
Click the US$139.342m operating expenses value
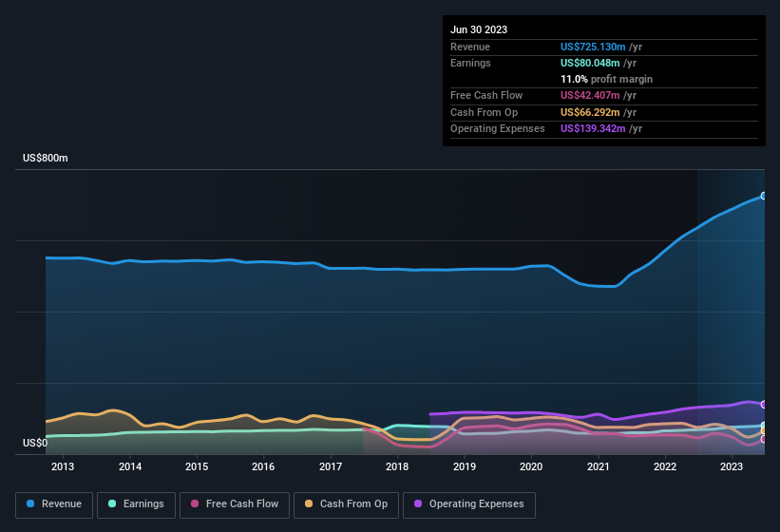point(593,128)
